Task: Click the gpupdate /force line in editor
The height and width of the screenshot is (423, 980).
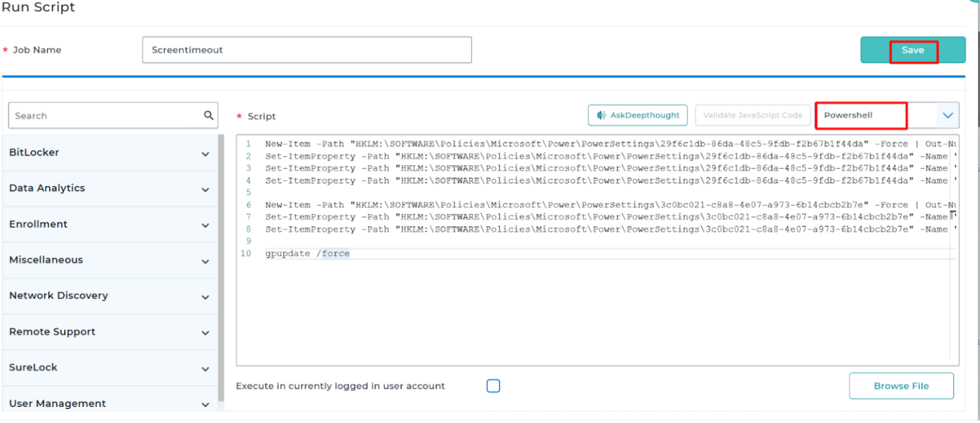Action: [x=307, y=254]
